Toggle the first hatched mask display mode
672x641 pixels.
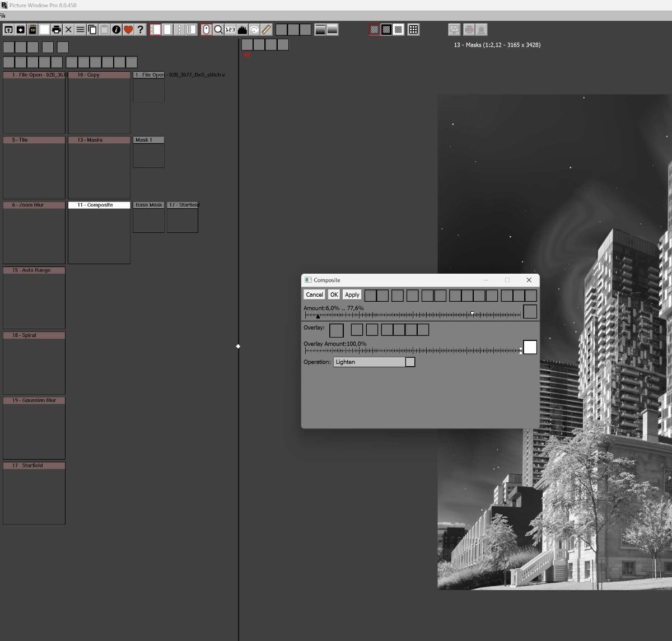pyautogui.click(x=374, y=30)
